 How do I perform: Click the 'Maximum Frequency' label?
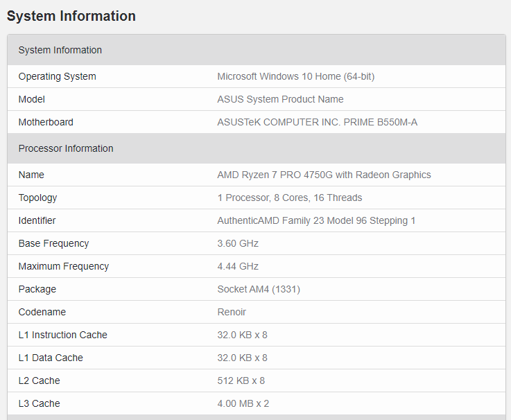tap(64, 266)
